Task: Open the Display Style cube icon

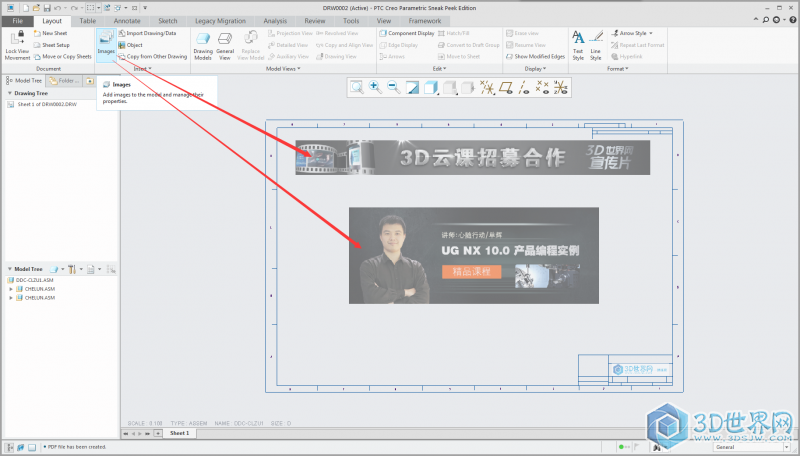Action: coord(431,88)
